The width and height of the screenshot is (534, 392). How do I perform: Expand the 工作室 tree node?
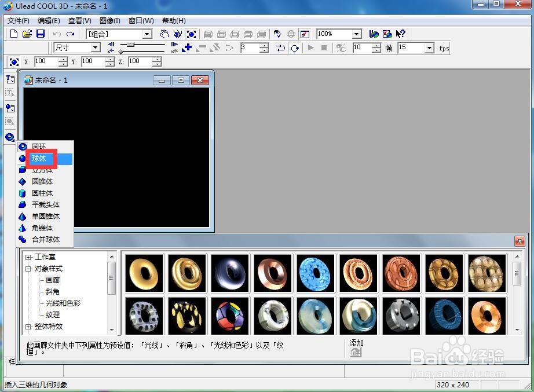(28, 257)
